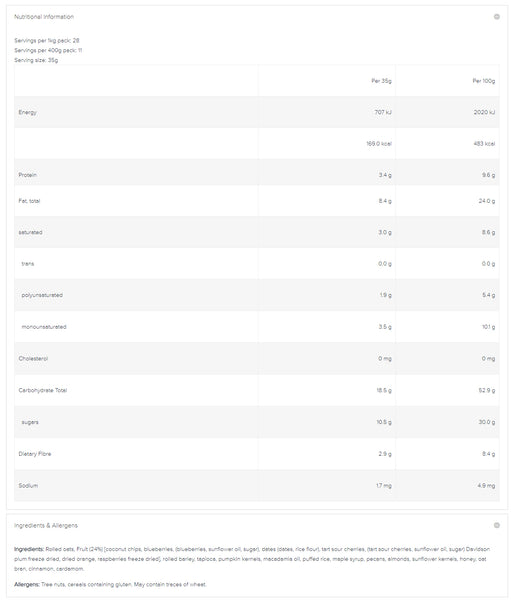Click the Allergens text line
Image resolution: width=511 pixels, height=600 pixels.
(110, 584)
